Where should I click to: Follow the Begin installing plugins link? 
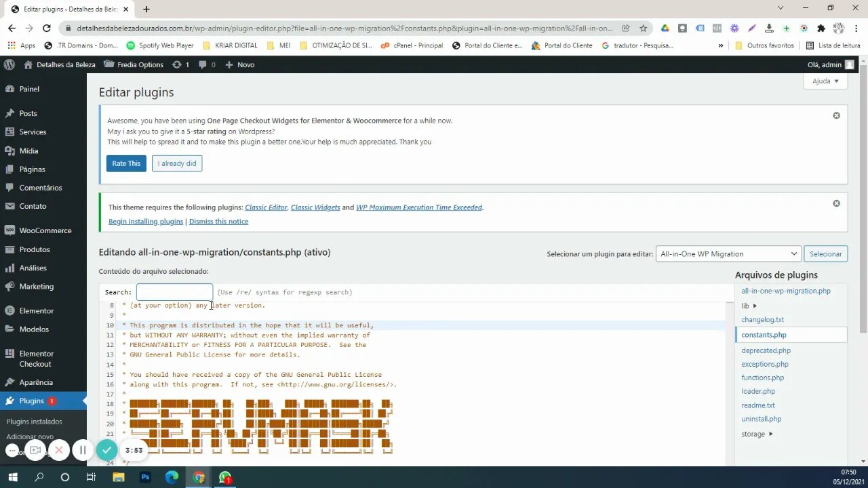point(146,222)
